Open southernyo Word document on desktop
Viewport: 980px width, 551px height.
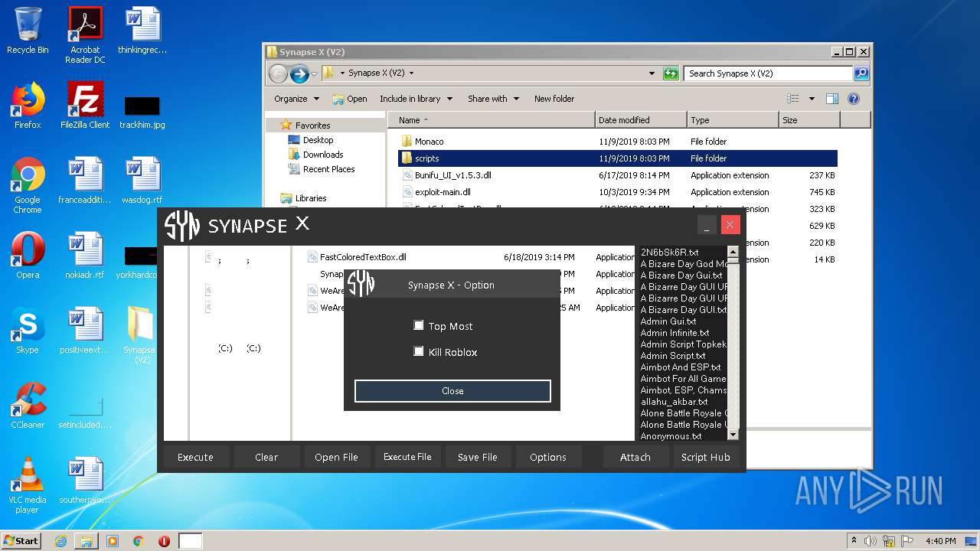click(85, 481)
